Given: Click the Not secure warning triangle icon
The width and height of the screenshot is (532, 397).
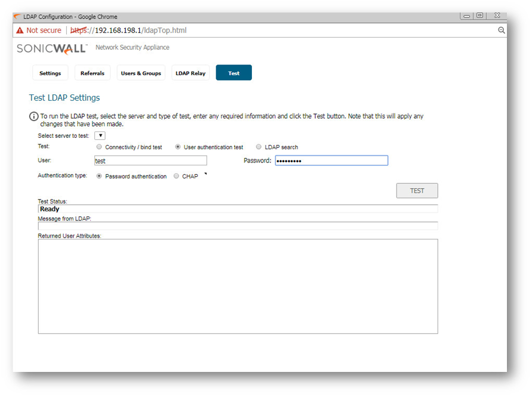Looking at the screenshot, I should coord(20,30).
